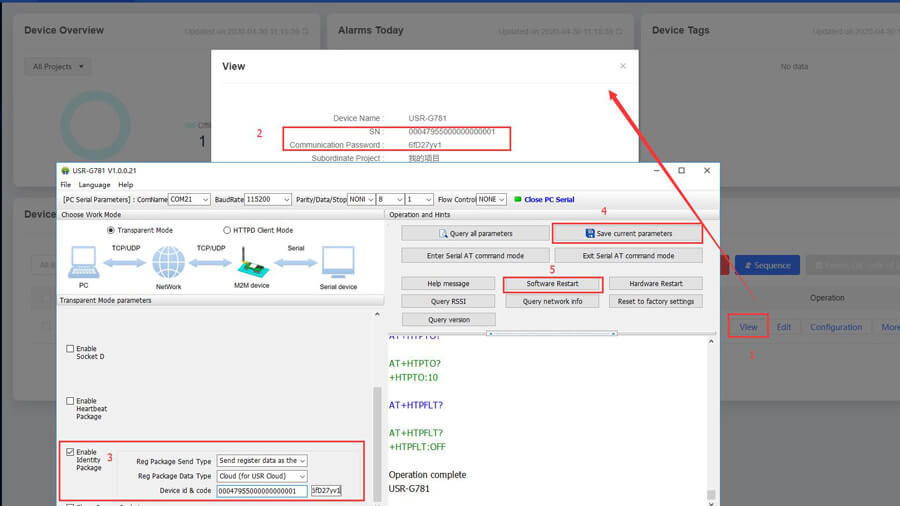Click Save current parameters button
Viewport: 900px width, 506px height.
[x=628, y=233]
